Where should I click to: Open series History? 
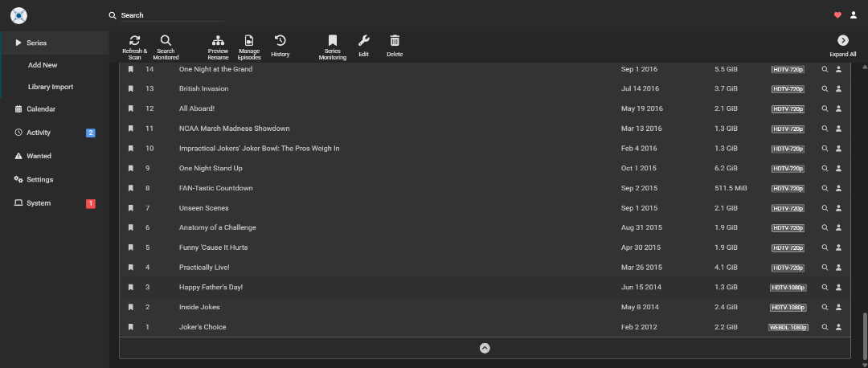(x=280, y=47)
